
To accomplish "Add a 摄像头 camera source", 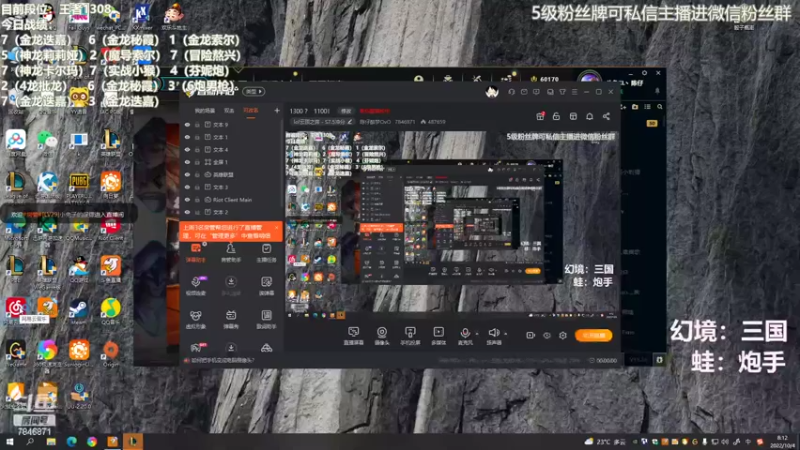I will pyautogui.click(x=382, y=336).
